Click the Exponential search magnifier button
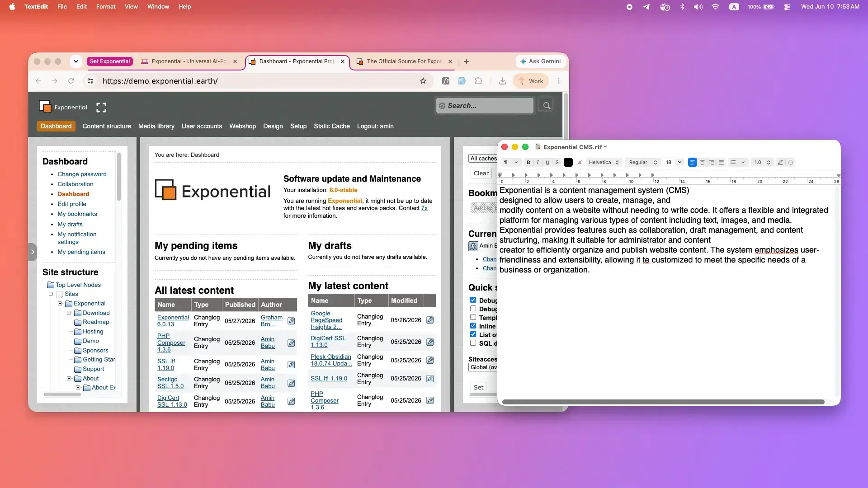Screen dimensions: 868x488 coord(547,106)
